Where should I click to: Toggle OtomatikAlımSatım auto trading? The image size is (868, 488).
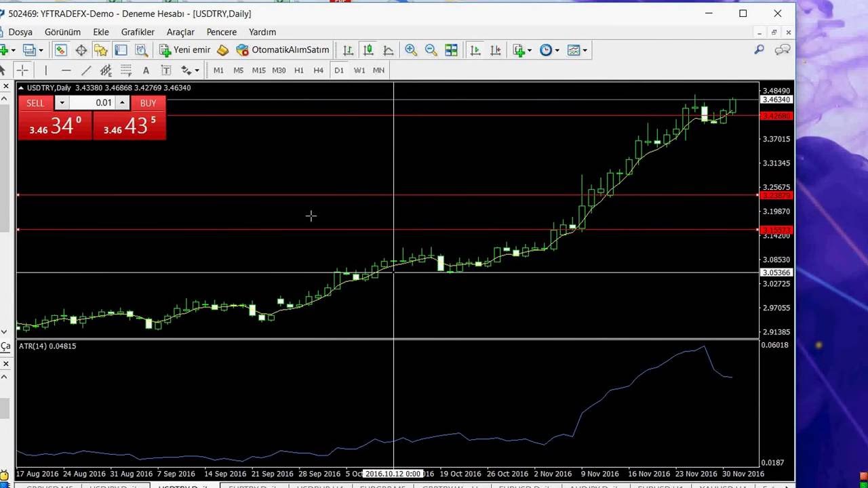283,50
